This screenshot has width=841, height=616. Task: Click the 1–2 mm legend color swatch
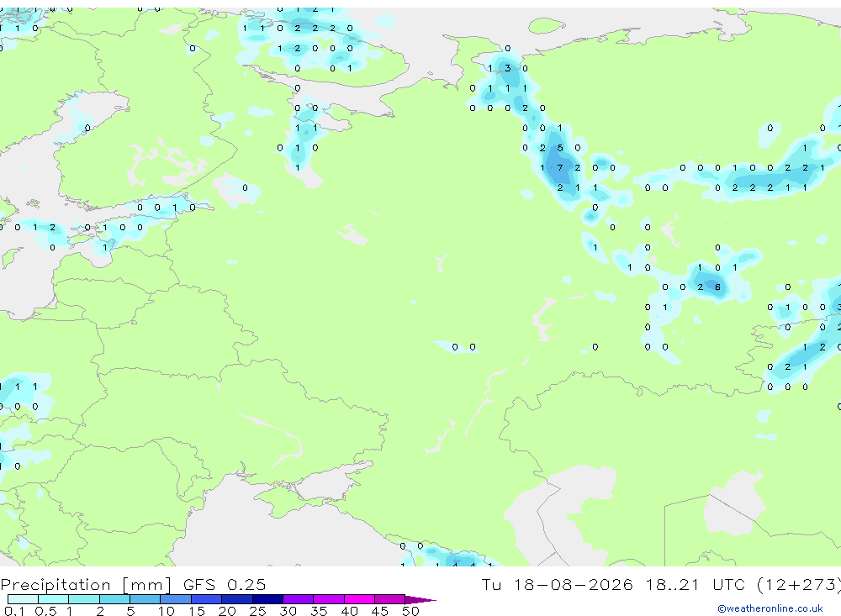84,599
